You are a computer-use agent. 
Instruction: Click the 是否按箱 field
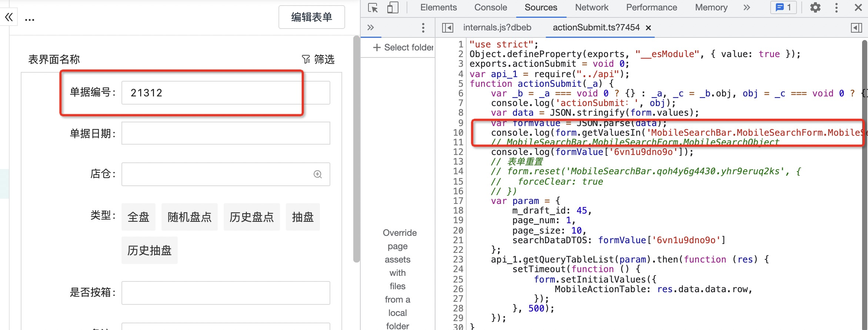pyautogui.click(x=226, y=293)
